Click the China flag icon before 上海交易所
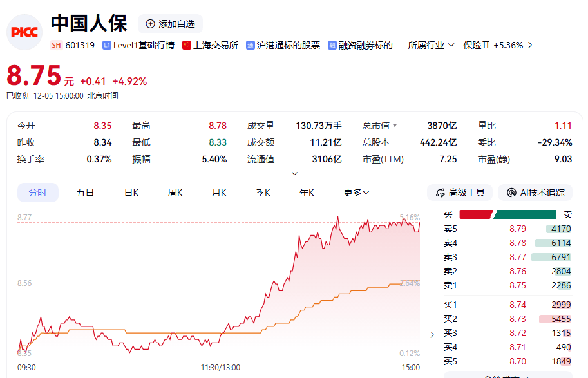The image size is (588, 378). (x=187, y=45)
